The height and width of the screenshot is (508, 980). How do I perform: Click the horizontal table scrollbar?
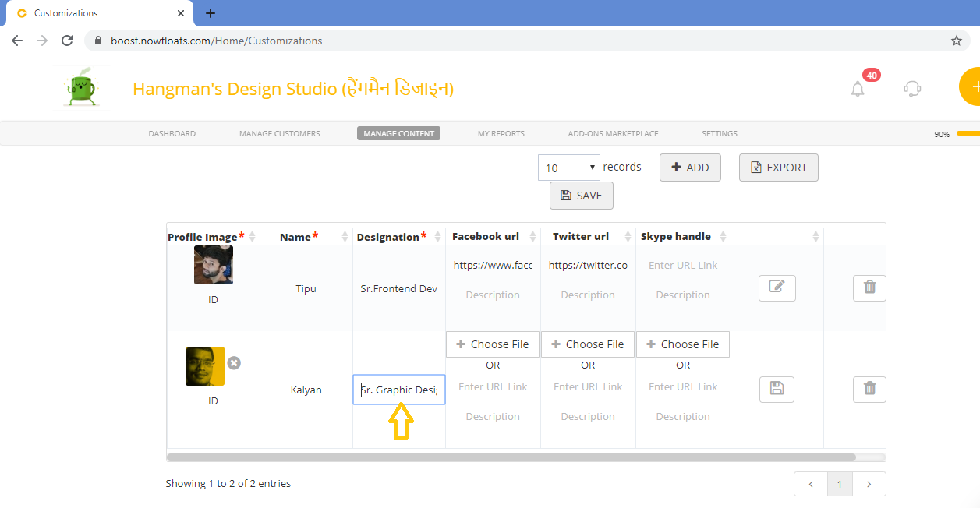point(511,457)
